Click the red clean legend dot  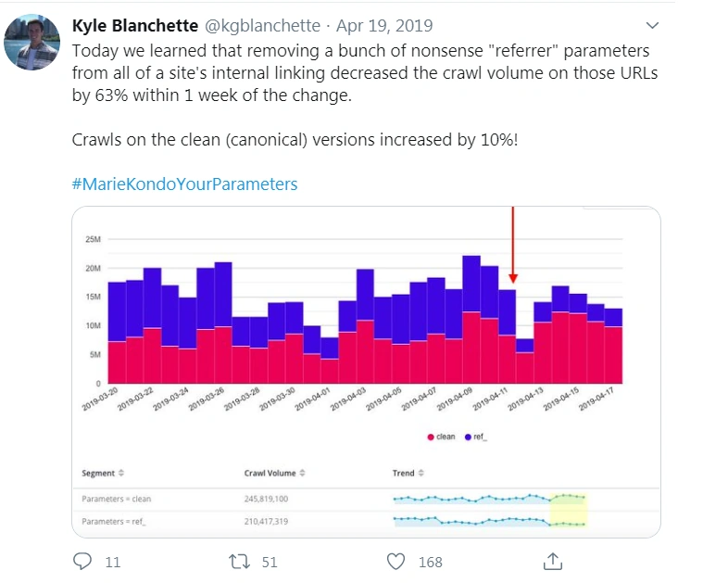coord(430,437)
